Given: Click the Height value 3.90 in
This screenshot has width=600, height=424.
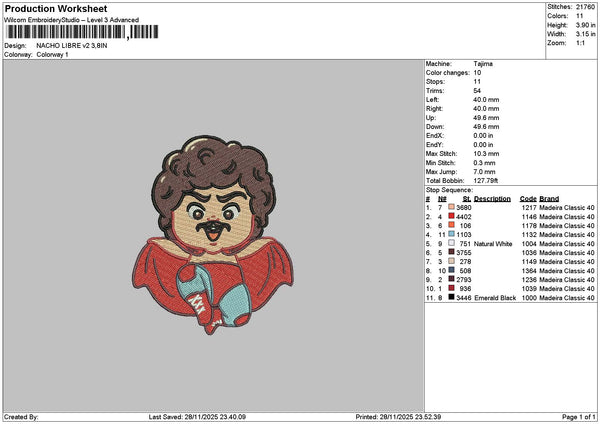Looking at the screenshot, I should coord(585,25).
